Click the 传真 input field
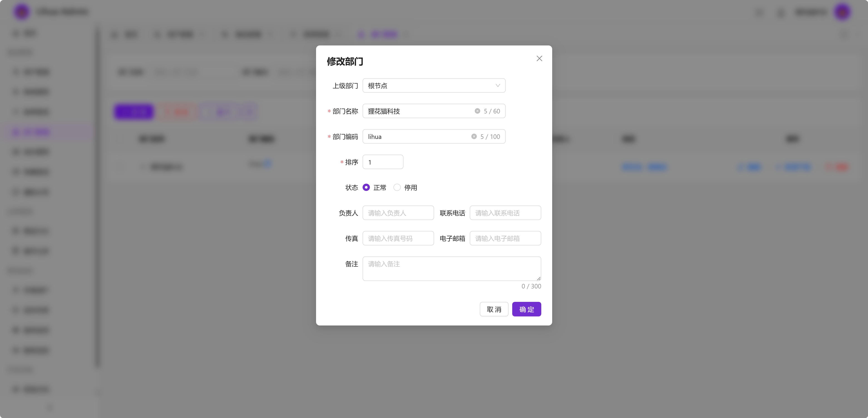The image size is (868, 418). point(398,238)
